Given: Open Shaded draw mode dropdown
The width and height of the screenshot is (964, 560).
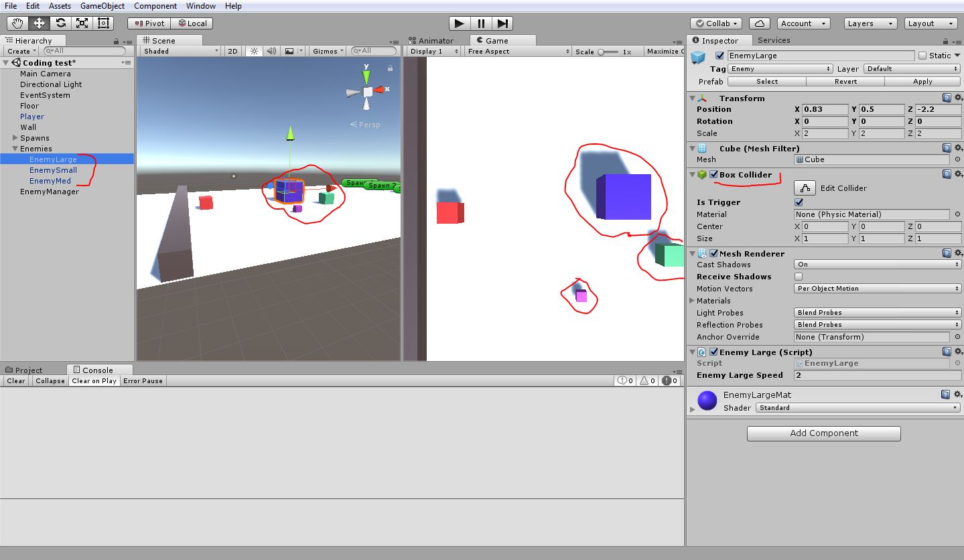Looking at the screenshot, I should pyautogui.click(x=180, y=51).
